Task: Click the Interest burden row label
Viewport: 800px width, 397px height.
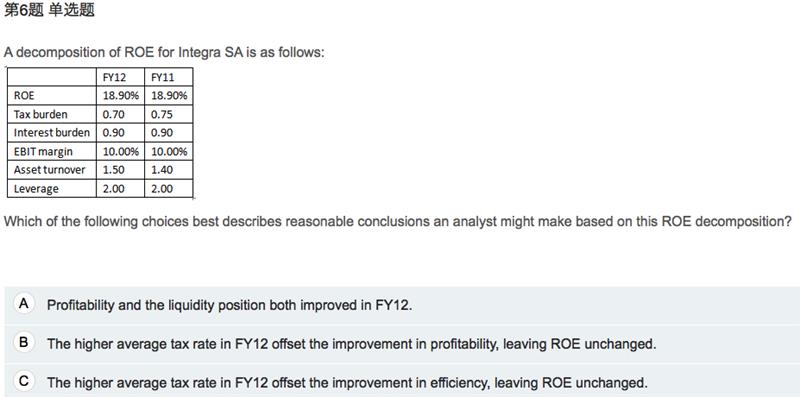Action: (x=52, y=133)
